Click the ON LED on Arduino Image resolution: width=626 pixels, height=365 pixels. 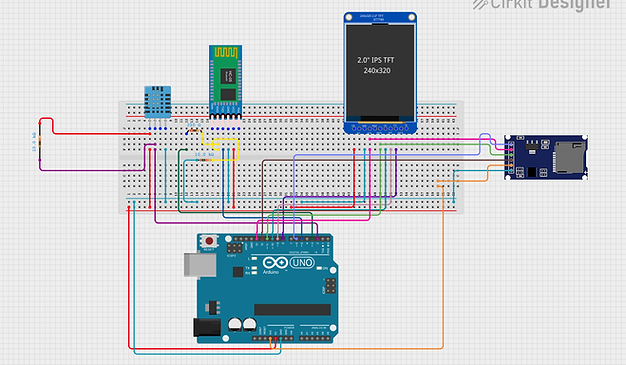coord(319,268)
